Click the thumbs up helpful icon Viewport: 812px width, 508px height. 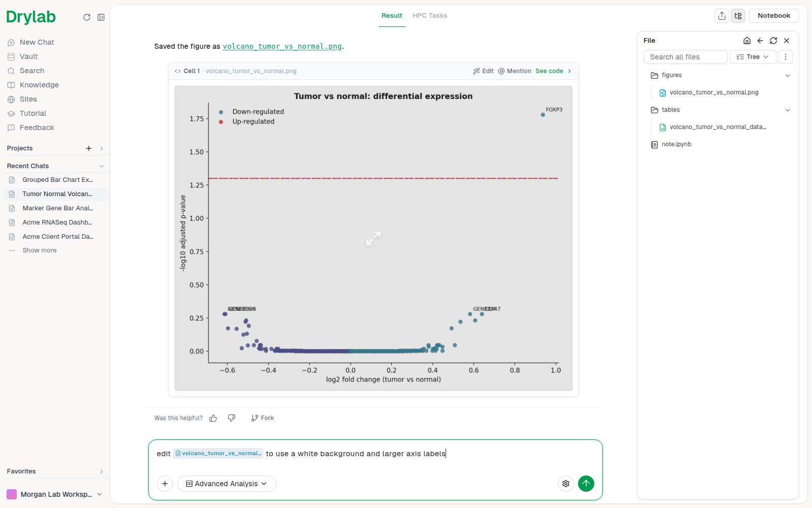tap(213, 418)
